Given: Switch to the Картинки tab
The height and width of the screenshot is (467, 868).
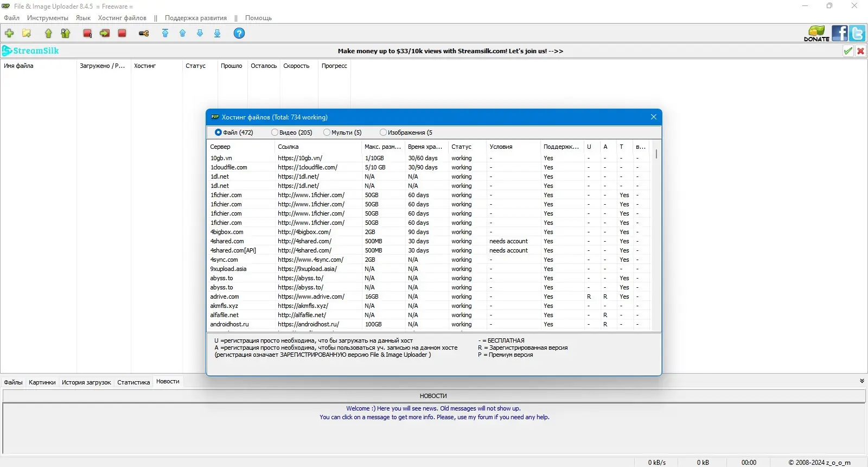Looking at the screenshot, I should [42, 382].
